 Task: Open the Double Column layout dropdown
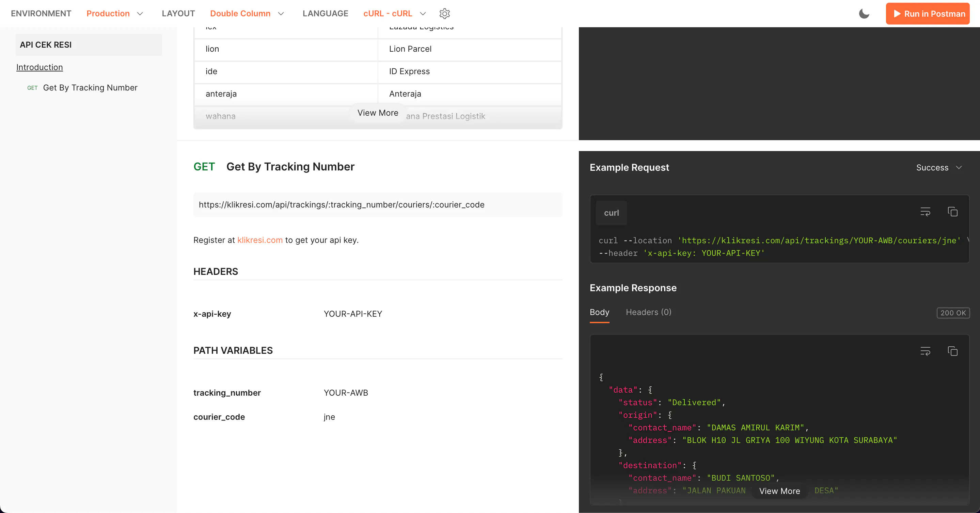pyautogui.click(x=247, y=14)
